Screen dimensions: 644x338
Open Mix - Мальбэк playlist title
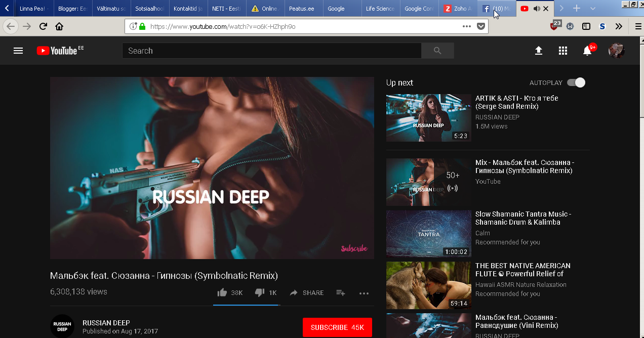point(525,166)
